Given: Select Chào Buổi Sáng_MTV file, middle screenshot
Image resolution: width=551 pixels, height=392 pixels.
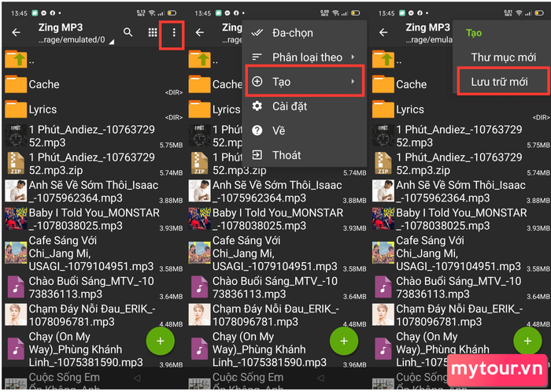Looking at the screenshot, I should pyautogui.click(x=278, y=287).
